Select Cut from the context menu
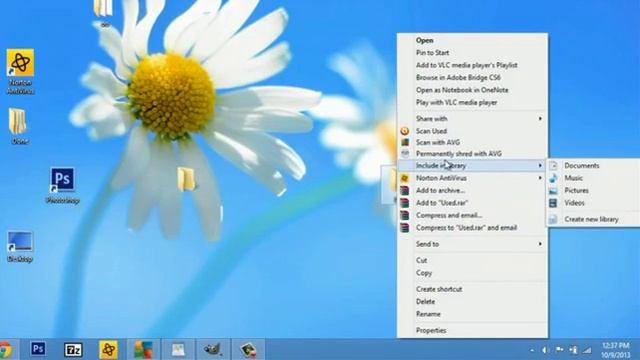Screen dimensions: 640x360 coord(472,260)
